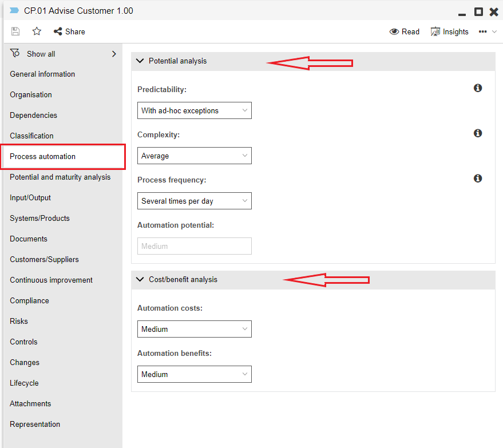Open the Process frequency dropdown
Screen dimensions: 503x448
click(195, 201)
